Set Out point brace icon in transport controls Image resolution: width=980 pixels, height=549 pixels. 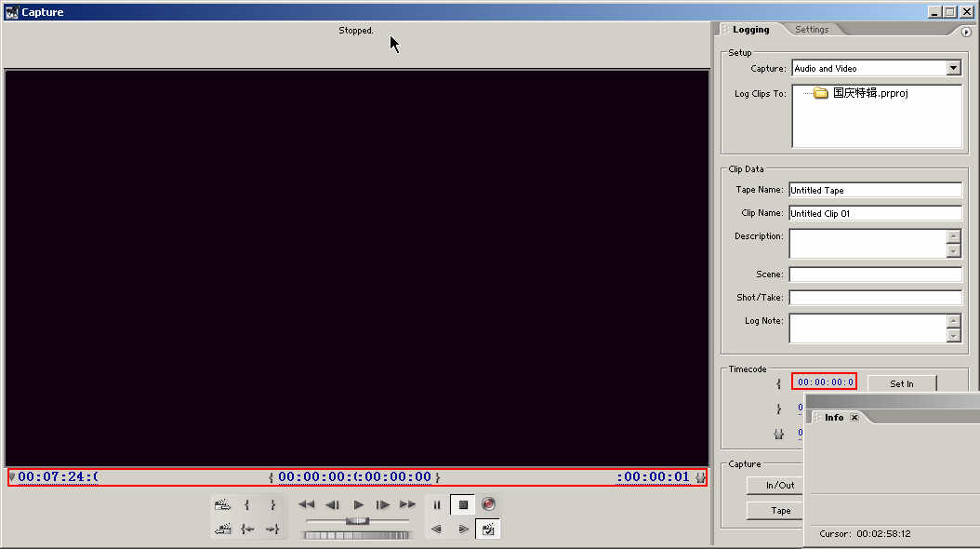pos(272,504)
